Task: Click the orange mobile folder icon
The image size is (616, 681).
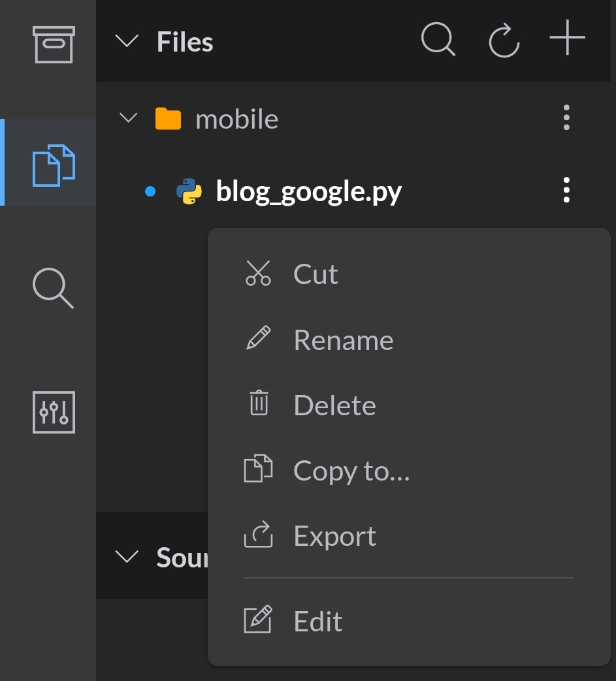Action: [168, 118]
